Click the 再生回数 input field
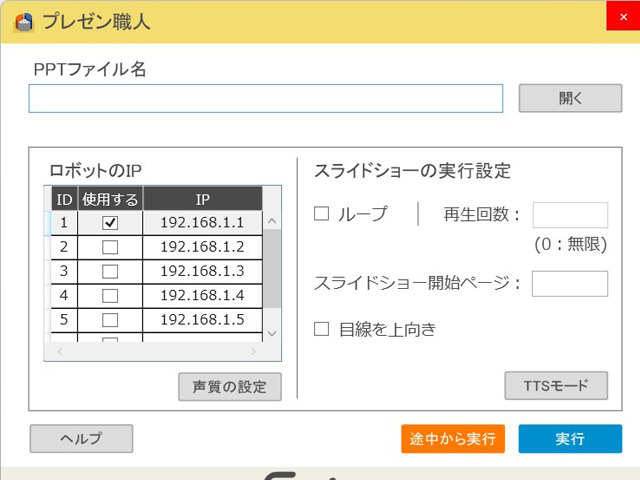The height and width of the screenshot is (480, 640). pyautogui.click(x=570, y=215)
